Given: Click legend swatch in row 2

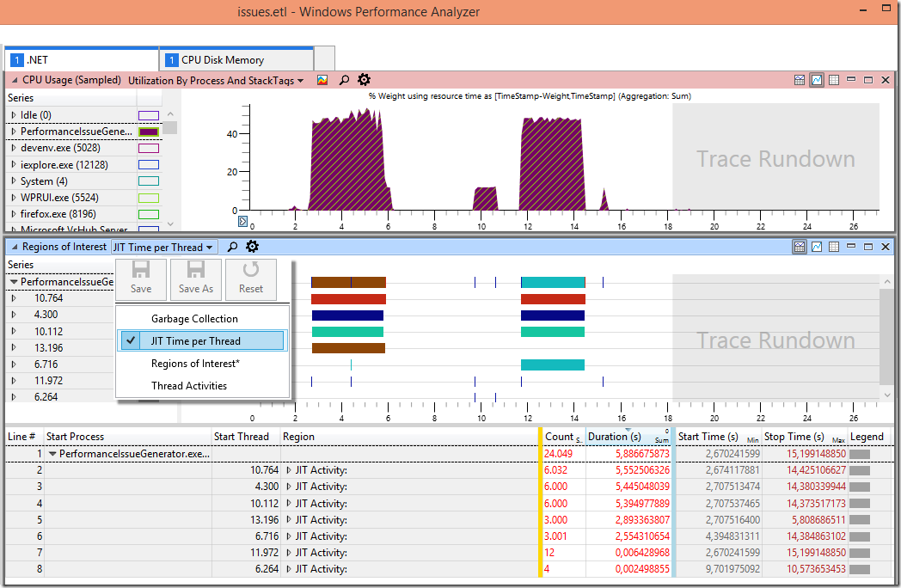Looking at the screenshot, I should (x=860, y=470).
